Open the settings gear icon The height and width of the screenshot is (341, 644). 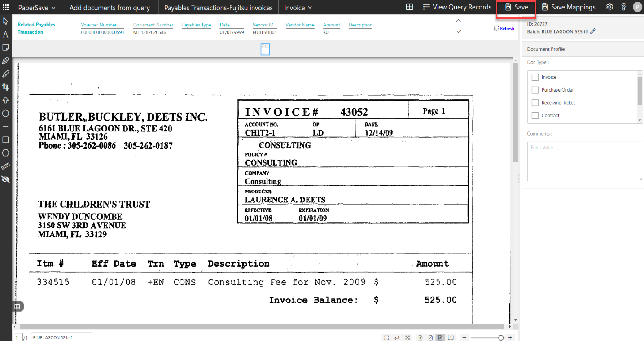[x=609, y=7]
